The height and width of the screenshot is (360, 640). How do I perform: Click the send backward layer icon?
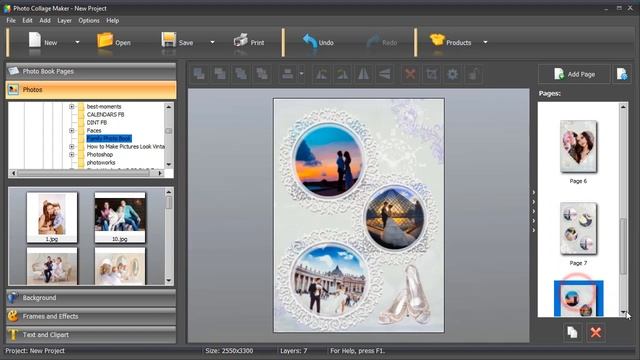tap(262, 74)
